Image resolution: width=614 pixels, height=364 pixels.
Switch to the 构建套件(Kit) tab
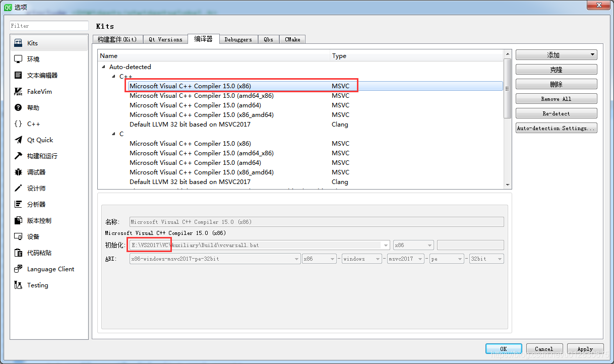coord(117,39)
